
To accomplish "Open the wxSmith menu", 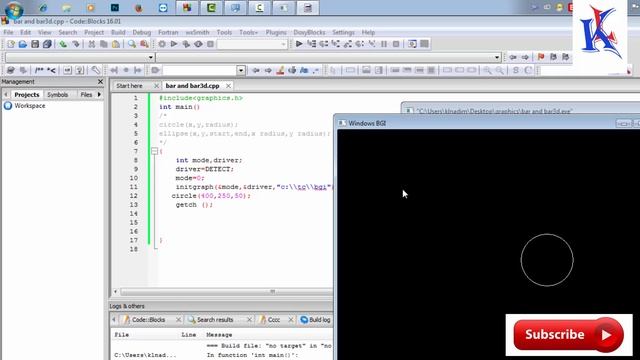I will pyautogui.click(x=197, y=32).
